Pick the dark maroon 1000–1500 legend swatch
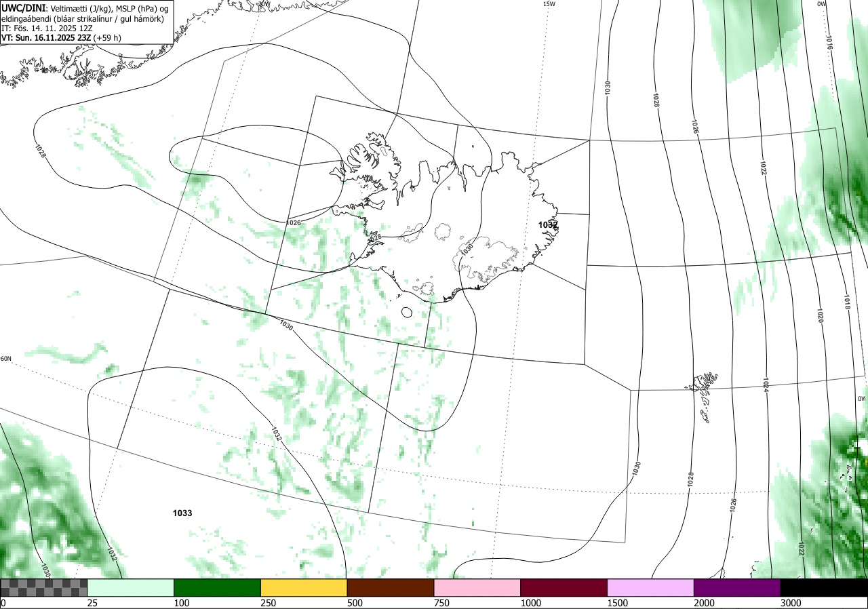Viewport: 868px width, 609px height. 564,587
